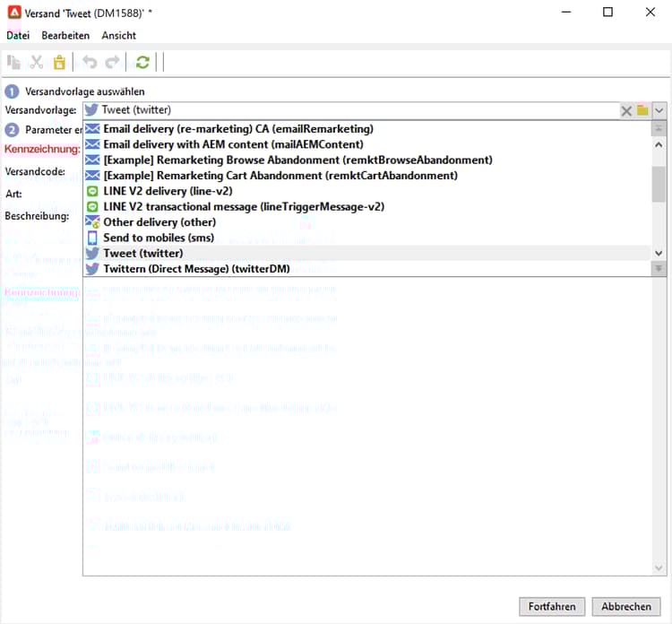Click the step 1 Versandvorlage auswählen heading
The width and height of the screenshot is (672, 624).
coord(85,91)
